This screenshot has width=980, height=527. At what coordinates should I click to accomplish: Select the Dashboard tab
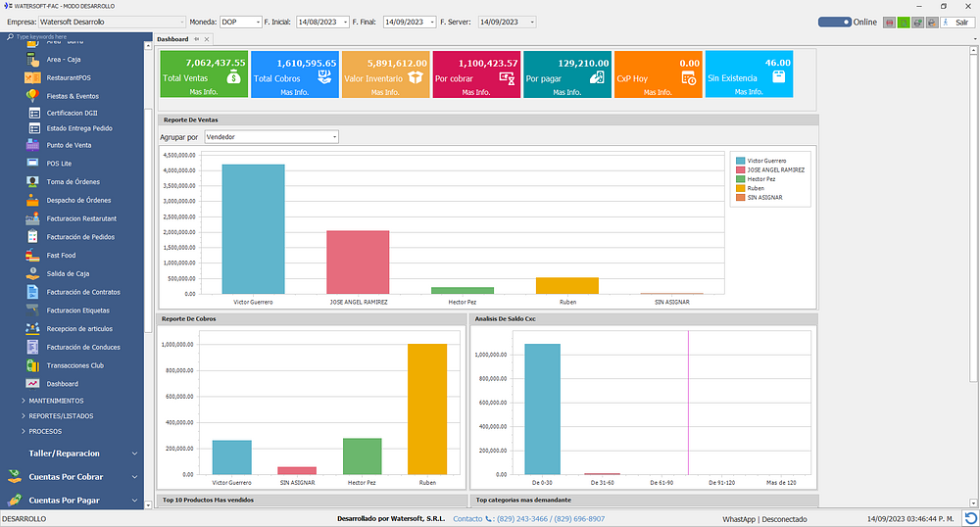pos(172,39)
